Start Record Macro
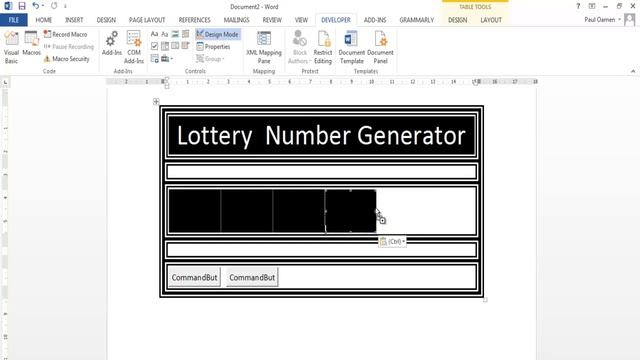640x360 pixels. tap(66, 34)
